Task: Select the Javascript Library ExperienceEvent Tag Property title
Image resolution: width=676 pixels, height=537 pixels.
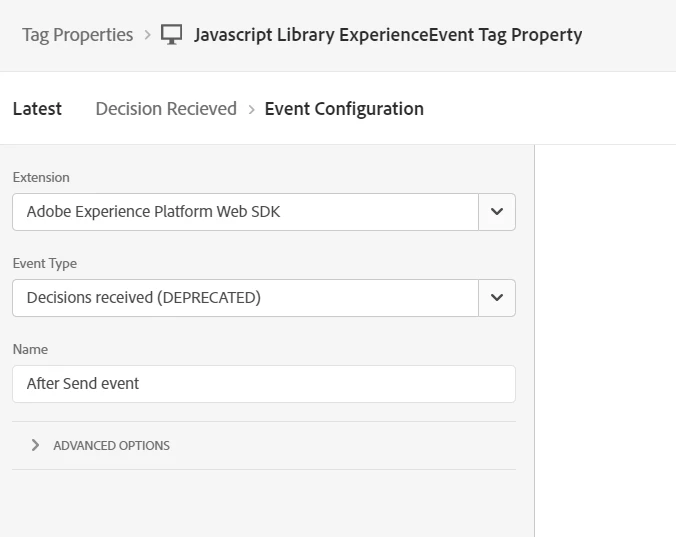Action: point(388,35)
